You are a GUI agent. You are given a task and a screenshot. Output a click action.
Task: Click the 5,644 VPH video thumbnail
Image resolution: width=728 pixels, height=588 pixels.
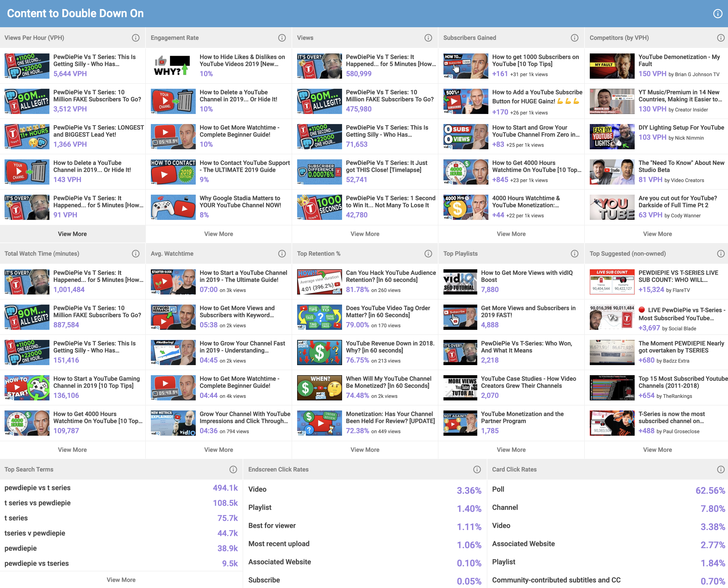[x=27, y=65]
